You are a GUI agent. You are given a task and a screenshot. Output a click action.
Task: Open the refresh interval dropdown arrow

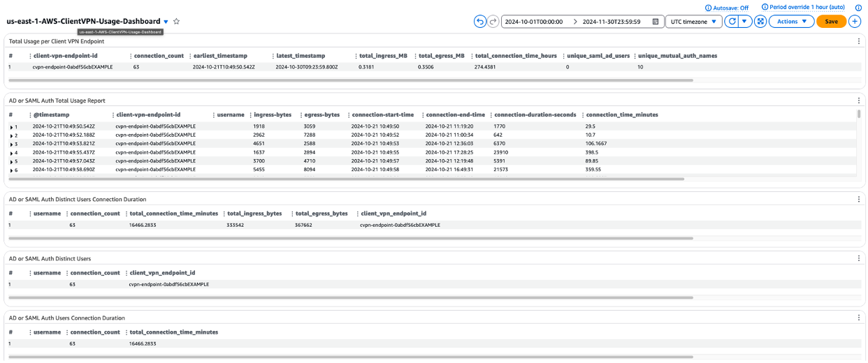[x=745, y=22]
